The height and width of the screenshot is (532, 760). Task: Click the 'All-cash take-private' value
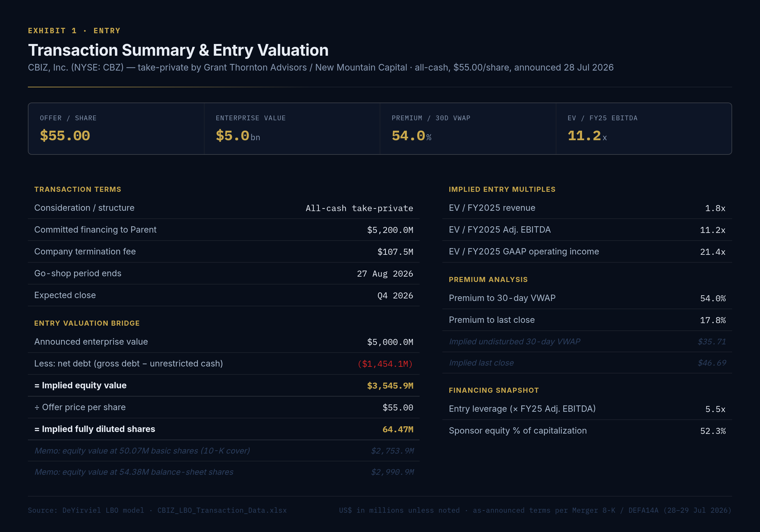[x=359, y=208]
